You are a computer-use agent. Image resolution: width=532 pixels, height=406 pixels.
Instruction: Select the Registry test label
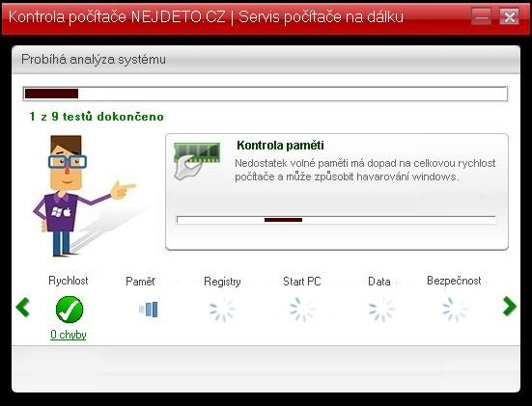click(x=222, y=282)
